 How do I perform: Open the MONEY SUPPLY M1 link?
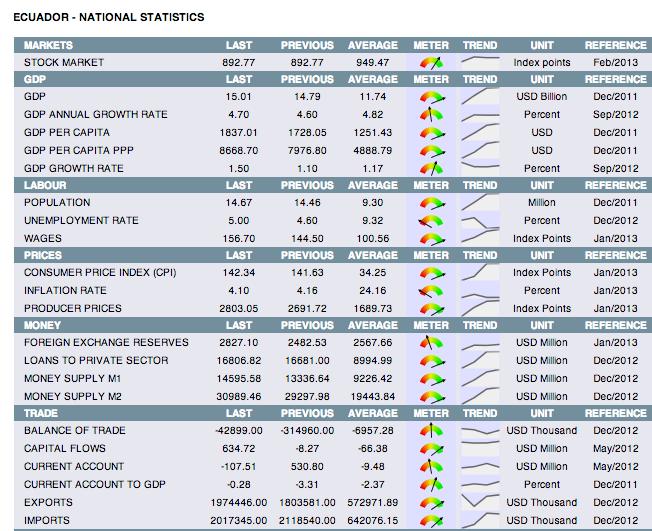(x=72, y=379)
